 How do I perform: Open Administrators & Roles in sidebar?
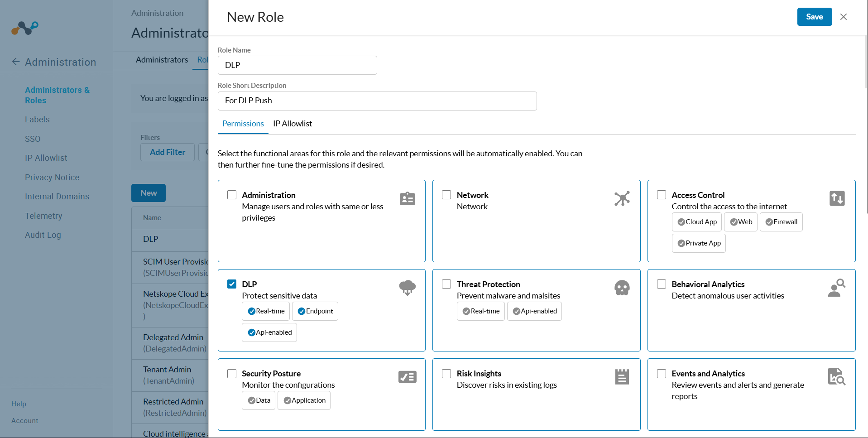(58, 95)
